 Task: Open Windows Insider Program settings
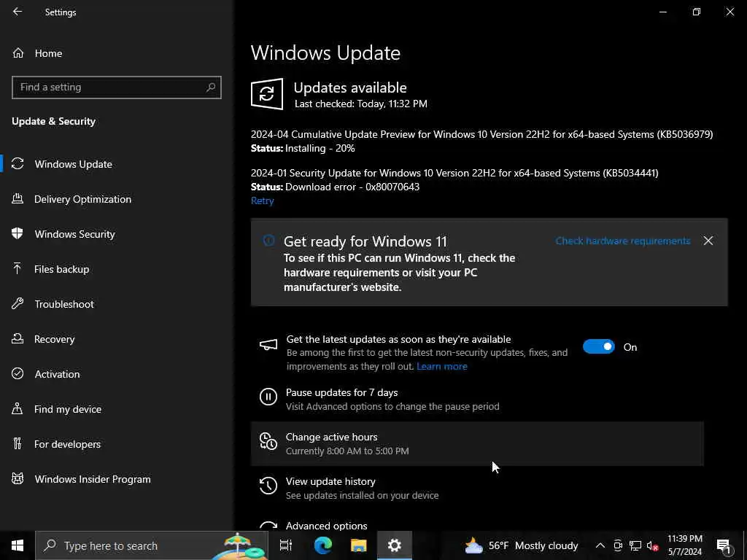coord(93,479)
